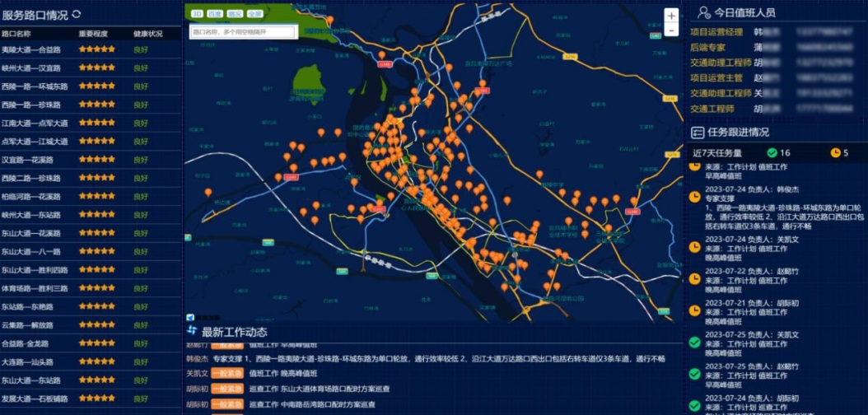
Task: Click the orange pending tasks clock icon
Action: 836,152
